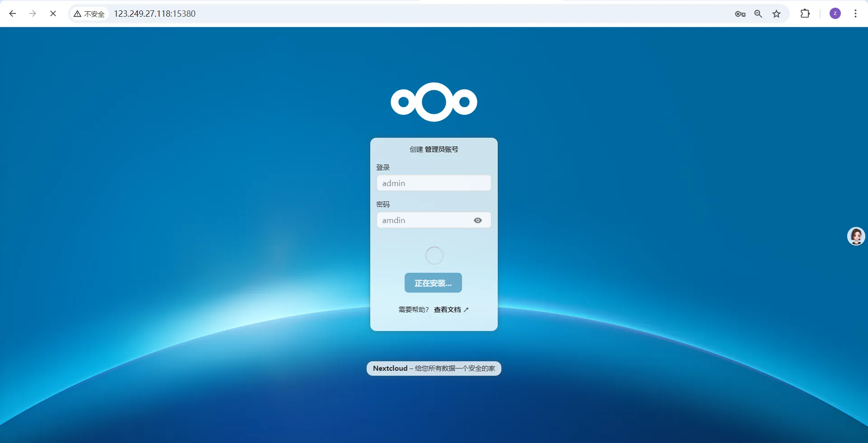The width and height of the screenshot is (868, 443).
Task: Click the admin username field
Action: click(434, 183)
